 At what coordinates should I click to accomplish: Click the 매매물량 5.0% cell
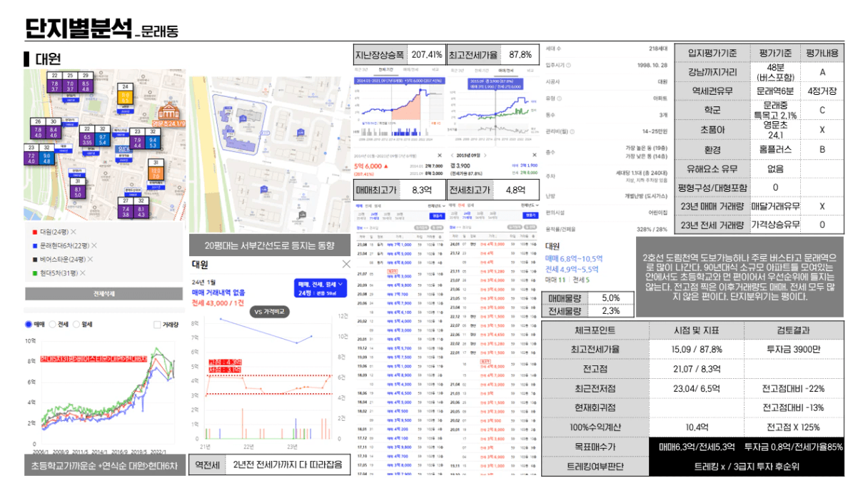(x=610, y=298)
